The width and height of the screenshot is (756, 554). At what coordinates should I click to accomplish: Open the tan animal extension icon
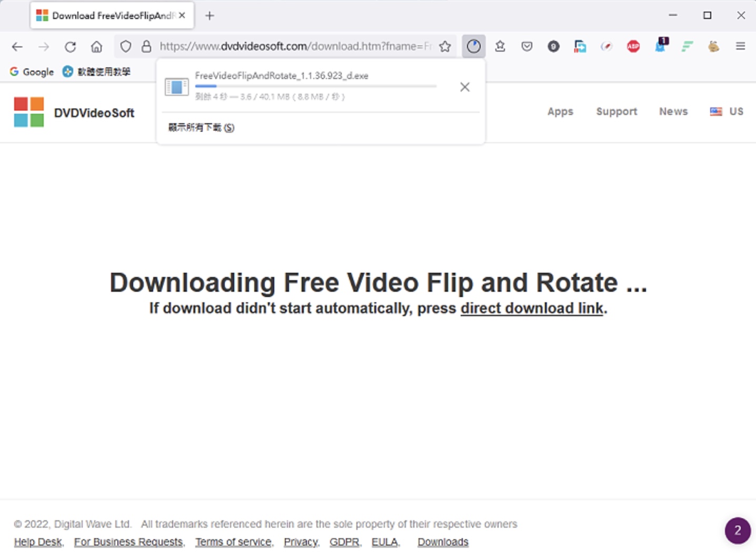[x=713, y=46]
